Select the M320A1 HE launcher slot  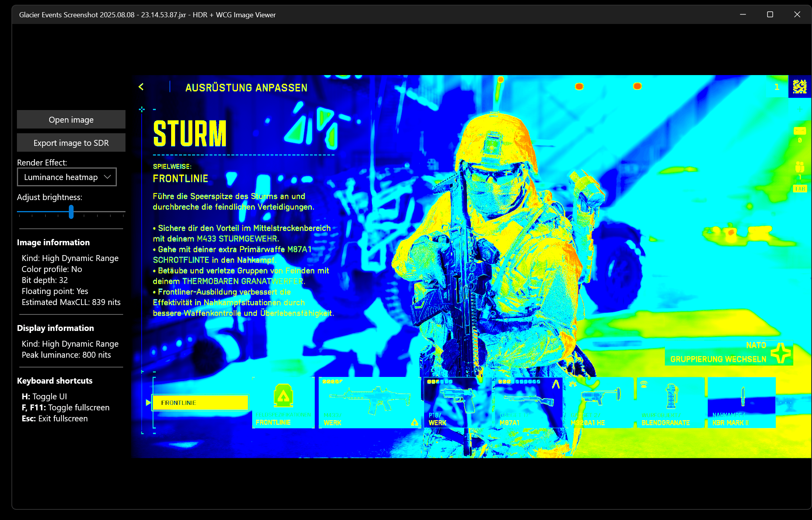600,402
